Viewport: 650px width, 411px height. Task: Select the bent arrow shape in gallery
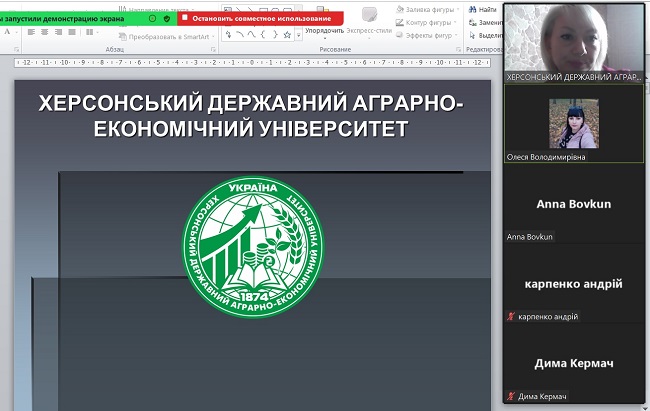(228, 35)
